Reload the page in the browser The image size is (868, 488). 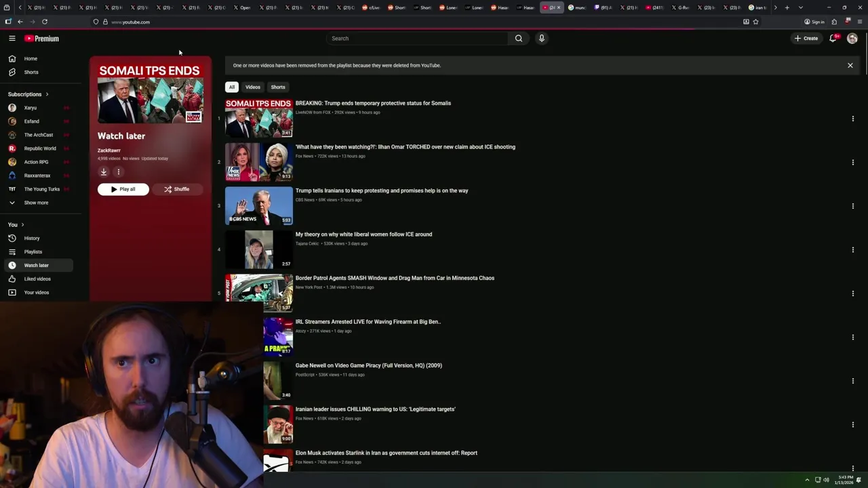[45, 22]
